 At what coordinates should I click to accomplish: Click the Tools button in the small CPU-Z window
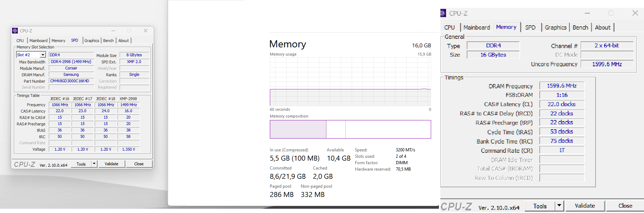pyautogui.click(x=81, y=164)
